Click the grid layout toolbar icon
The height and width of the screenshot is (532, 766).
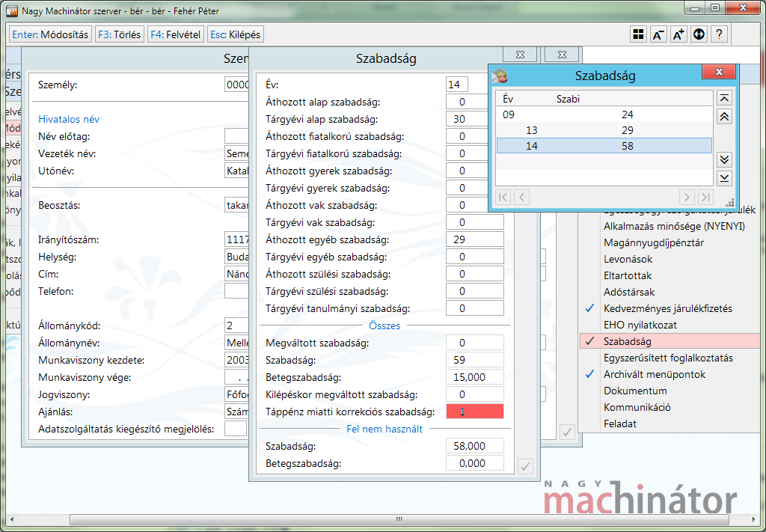pyautogui.click(x=638, y=34)
